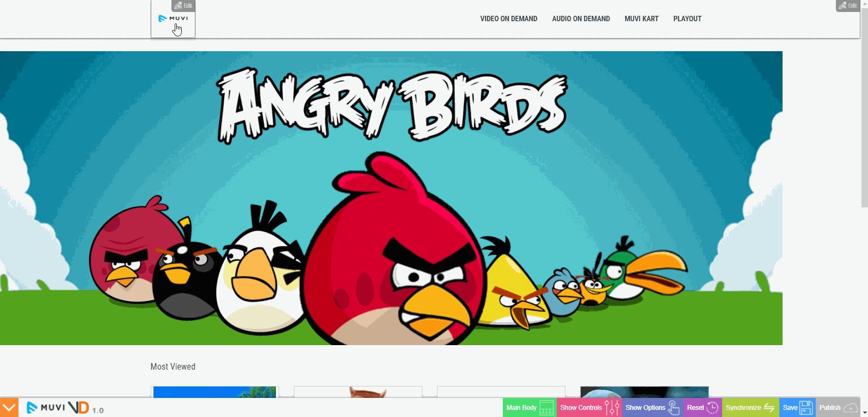Go to previous banner slide arrow
Viewport: 868px width, 417px height.
10,203
